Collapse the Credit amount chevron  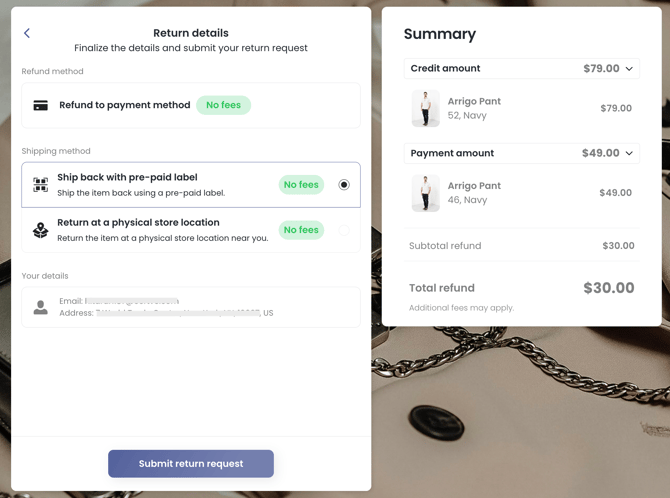(x=629, y=69)
